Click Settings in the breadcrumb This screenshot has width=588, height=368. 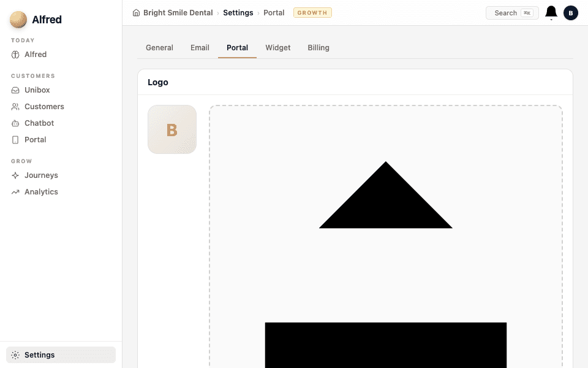tap(238, 13)
